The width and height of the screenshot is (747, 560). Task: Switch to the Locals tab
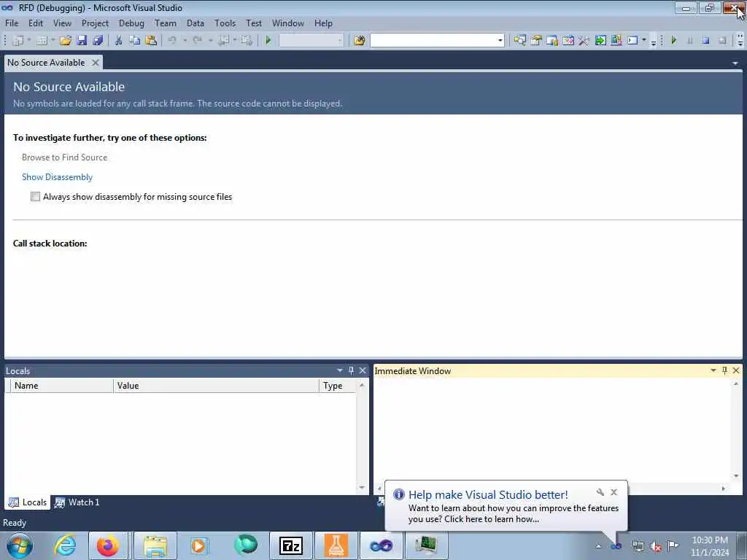[28, 502]
